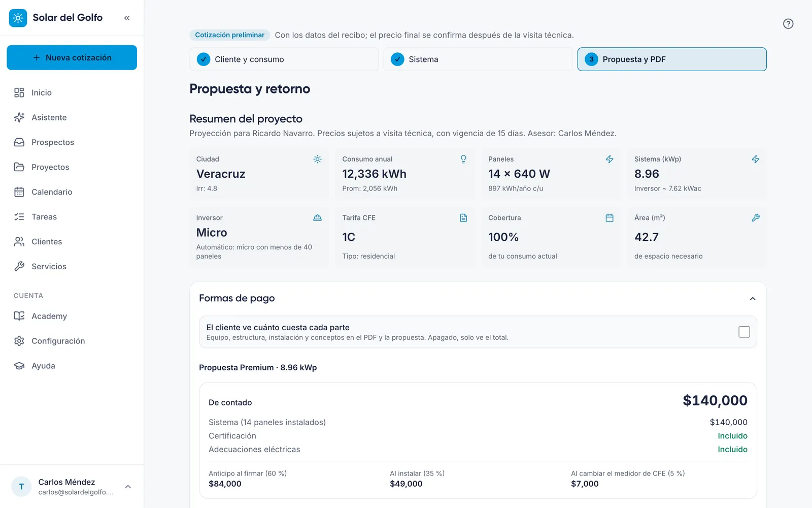Click the sun icon on Ciudad card
The image size is (812, 508).
317,159
